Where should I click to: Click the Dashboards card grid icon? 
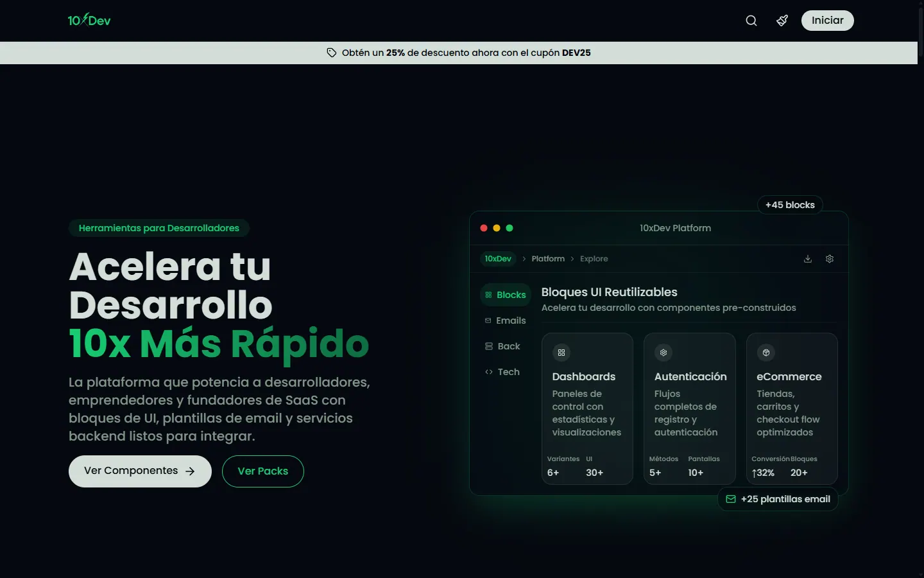(561, 353)
